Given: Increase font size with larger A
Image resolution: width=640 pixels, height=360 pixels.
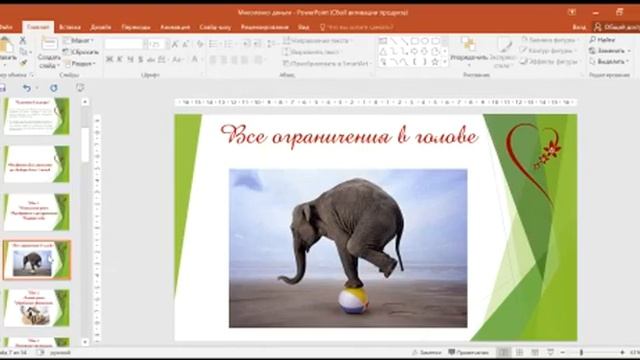Looking at the screenshot, I should [175, 44].
